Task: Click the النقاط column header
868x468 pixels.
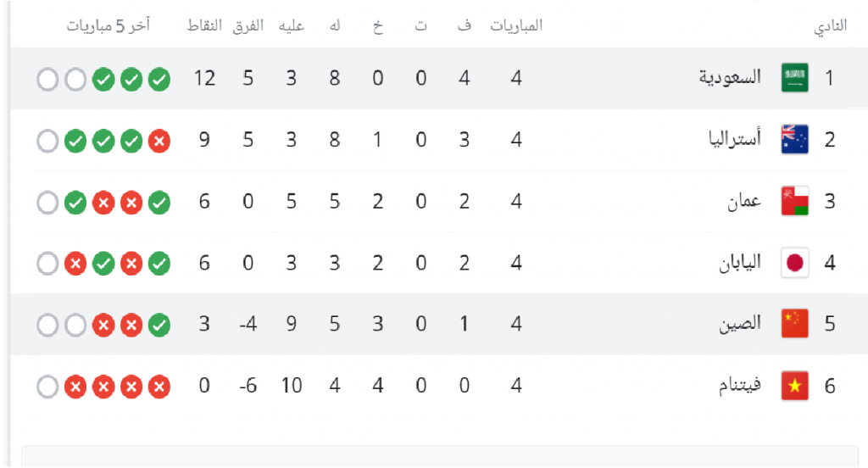Action: (x=204, y=25)
